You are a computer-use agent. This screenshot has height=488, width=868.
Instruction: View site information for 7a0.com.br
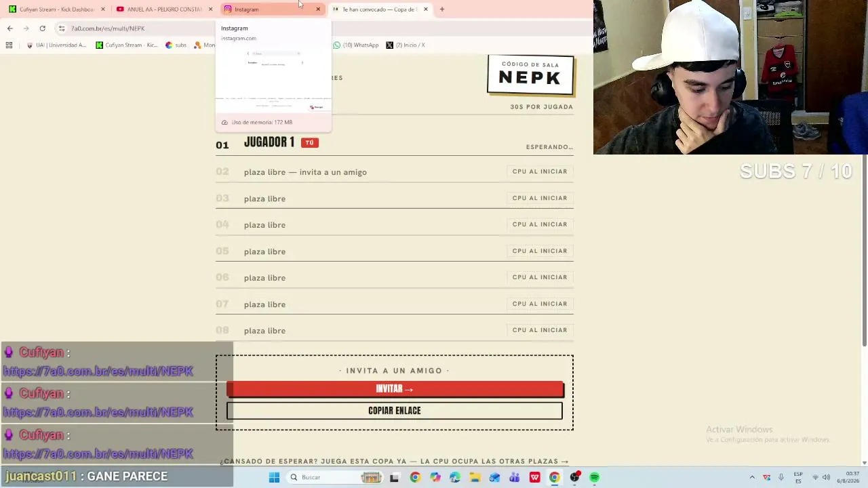coord(62,28)
